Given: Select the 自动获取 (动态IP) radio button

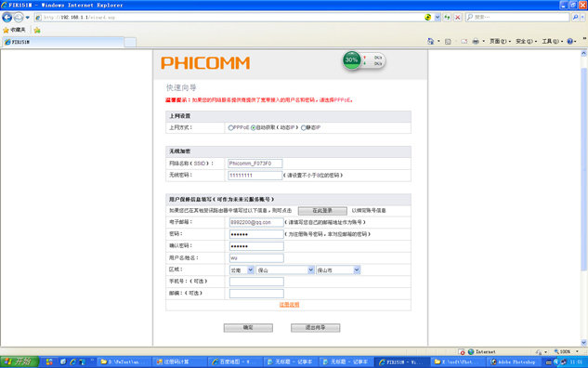Looking at the screenshot, I should pyautogui.click(x=253, y=128).
